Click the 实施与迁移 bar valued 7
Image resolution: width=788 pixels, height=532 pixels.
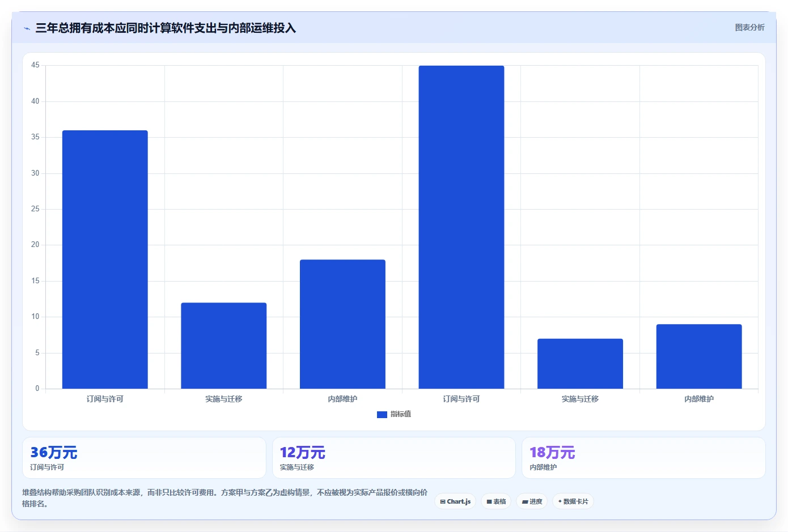coord(580,364)
